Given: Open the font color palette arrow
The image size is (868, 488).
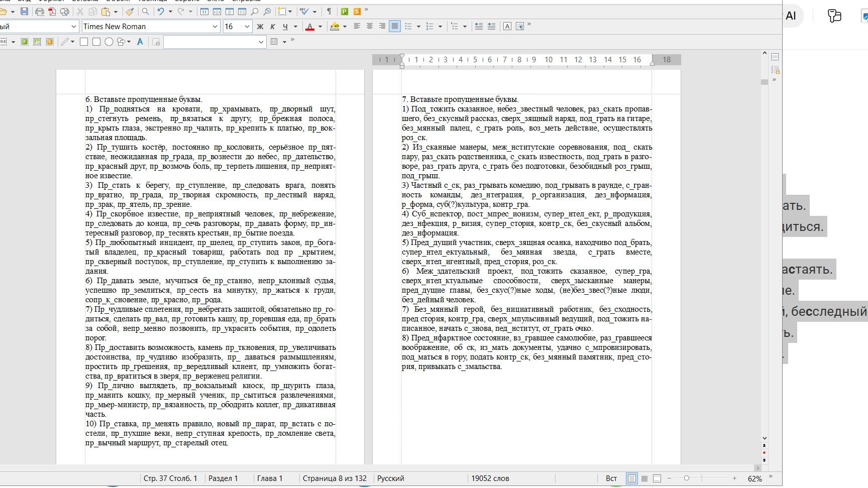Looking at the screenshot, I should pos(320,27).
